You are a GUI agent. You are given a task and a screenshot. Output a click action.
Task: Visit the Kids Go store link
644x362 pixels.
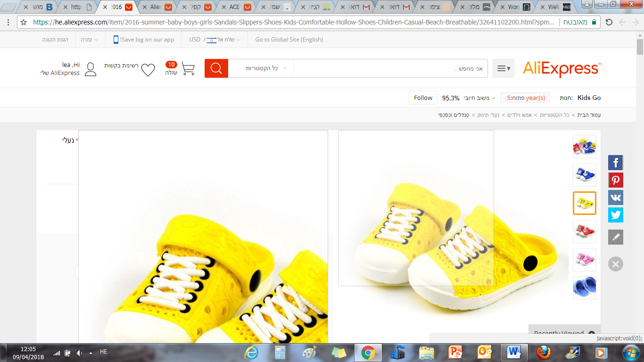589,98
